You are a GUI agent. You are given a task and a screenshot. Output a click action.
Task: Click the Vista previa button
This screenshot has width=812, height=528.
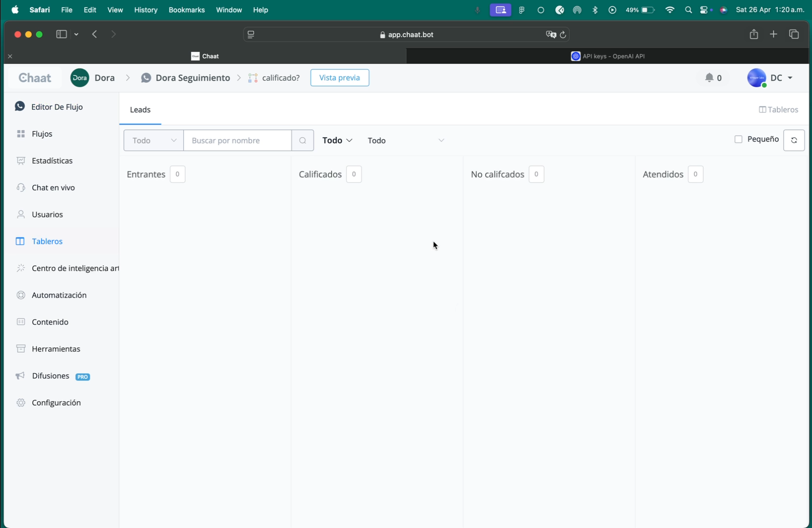339,78
